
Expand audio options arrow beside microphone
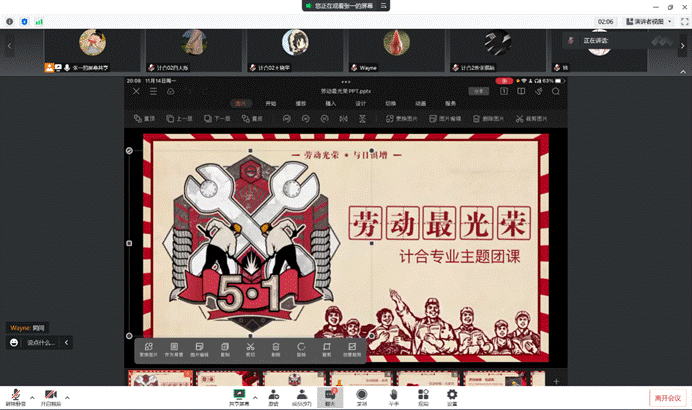point(33,395)
